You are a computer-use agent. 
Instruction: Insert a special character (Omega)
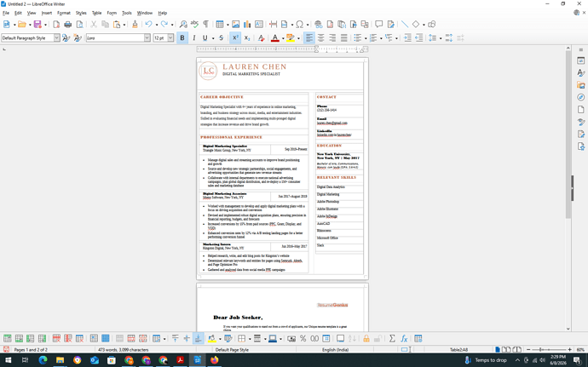299,25
